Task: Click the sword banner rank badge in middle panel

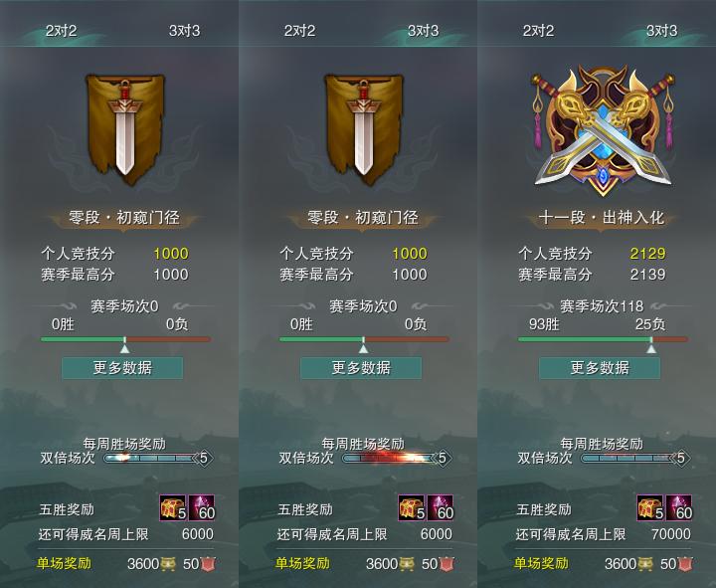Action: (x=364, y=129)
